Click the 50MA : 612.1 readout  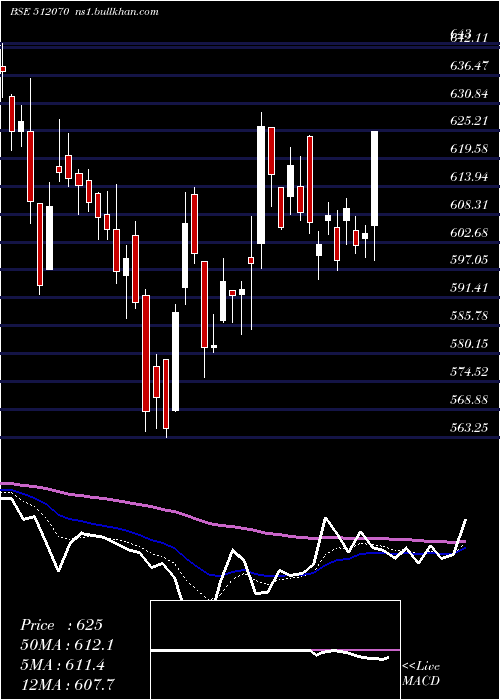(67, 645)
